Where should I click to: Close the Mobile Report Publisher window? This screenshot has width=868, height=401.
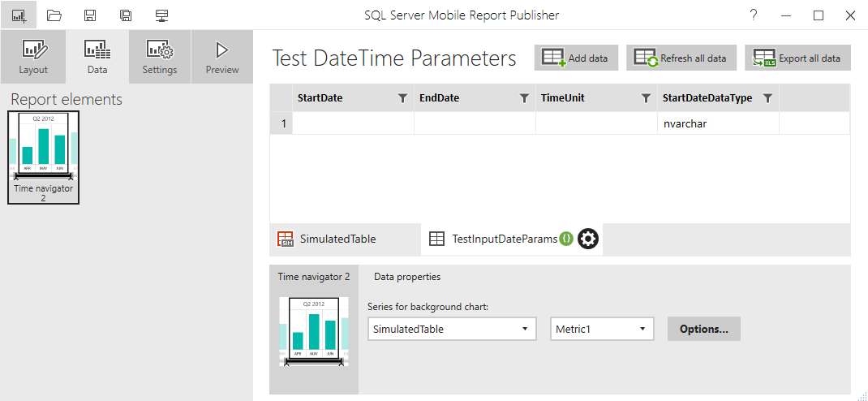point(850,15)
